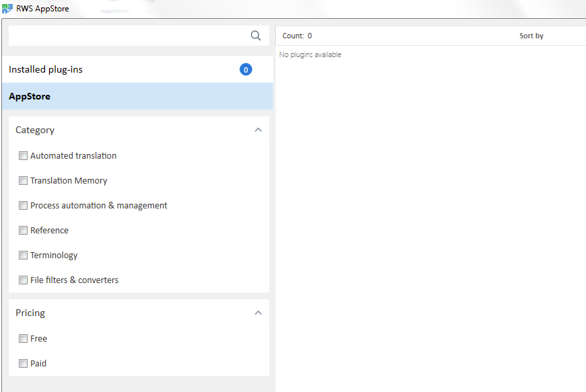586x392 pixels.
Task: Tick Process automation & management checkbox
Action: (x=23, y=205)
